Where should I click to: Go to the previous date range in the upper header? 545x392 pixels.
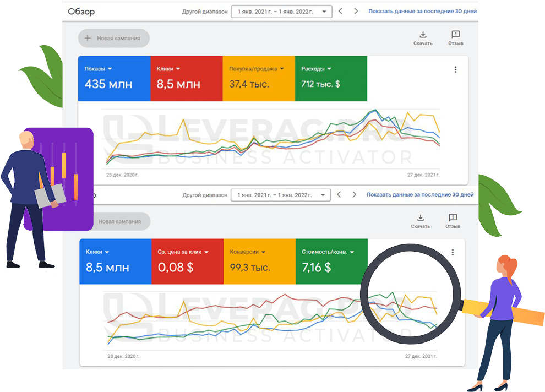point(340,11)
